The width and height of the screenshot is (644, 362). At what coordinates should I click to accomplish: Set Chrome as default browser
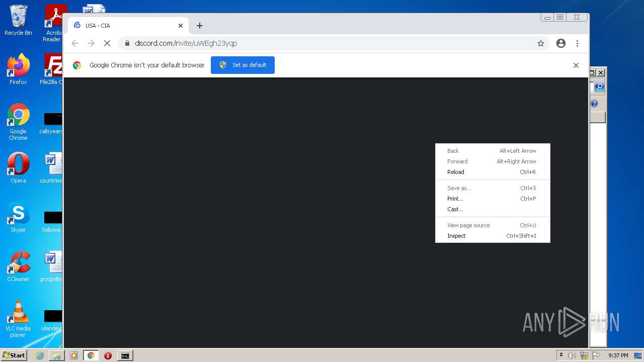point(243,65)
